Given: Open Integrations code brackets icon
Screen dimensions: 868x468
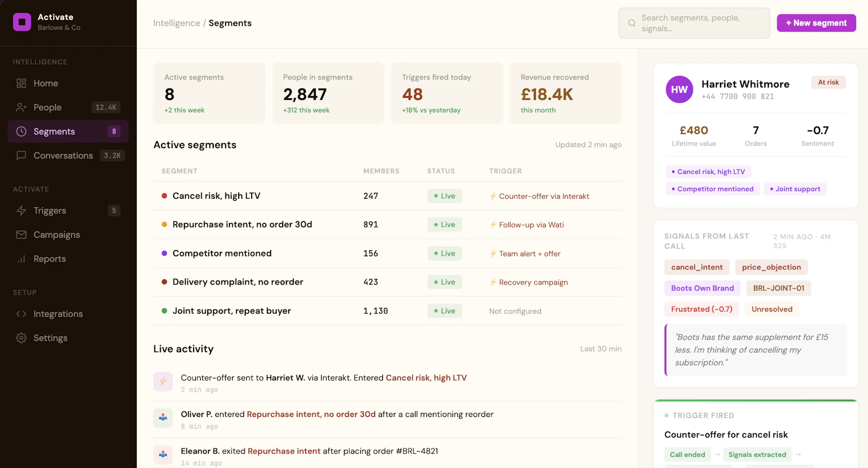Looking at the screenshot, I should pyautogui.click(x=21, y=314).
